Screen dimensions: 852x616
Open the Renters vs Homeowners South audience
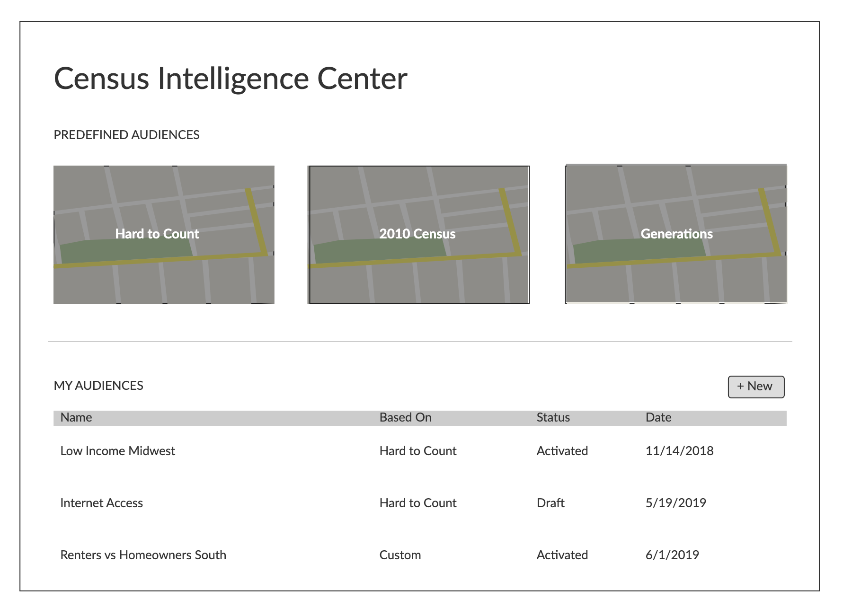143,555
